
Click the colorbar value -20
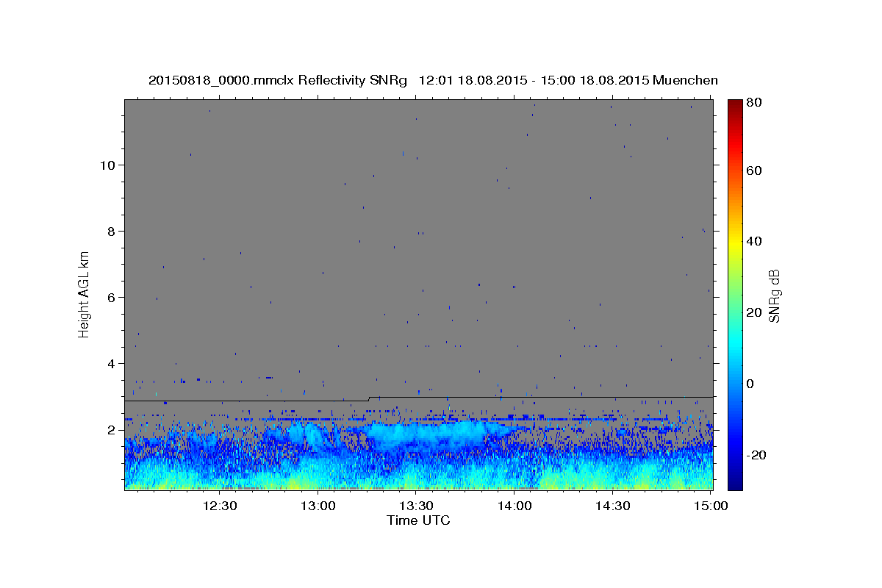(758, 455)
